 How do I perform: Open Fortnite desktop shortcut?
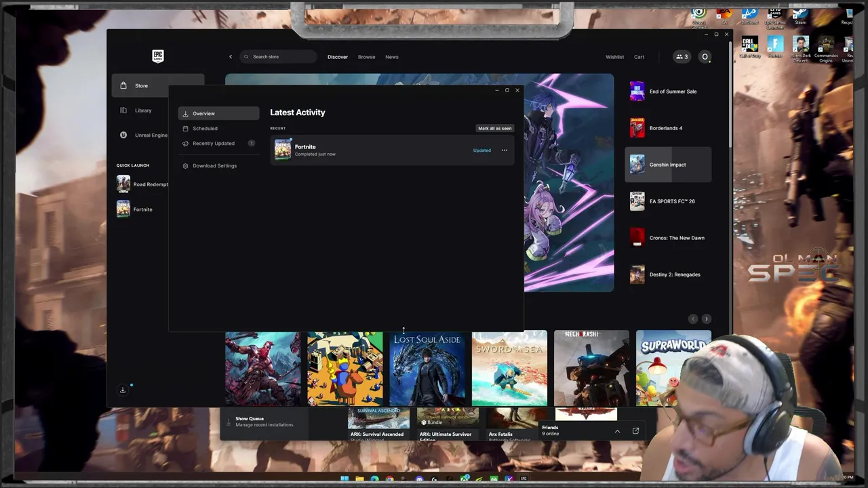click(775, 47)
